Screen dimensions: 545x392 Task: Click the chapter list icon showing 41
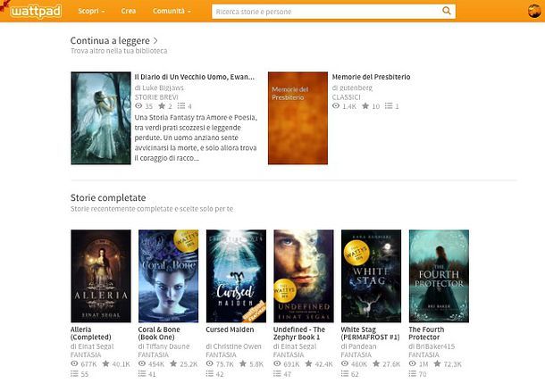point(142,373)
